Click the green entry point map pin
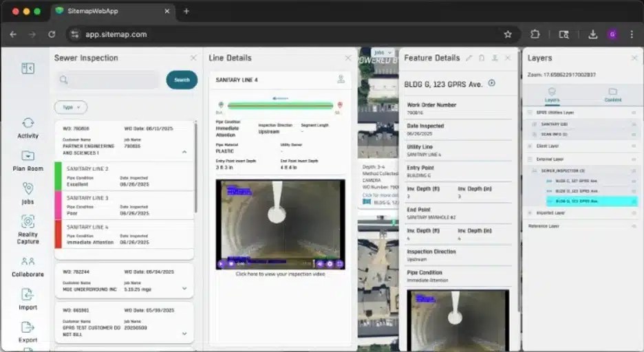The image size is (644, 352). coord(221,105)
